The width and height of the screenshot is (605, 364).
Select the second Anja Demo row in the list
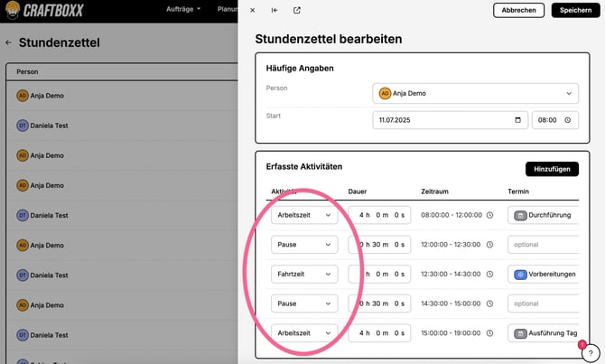pos(122,155)
